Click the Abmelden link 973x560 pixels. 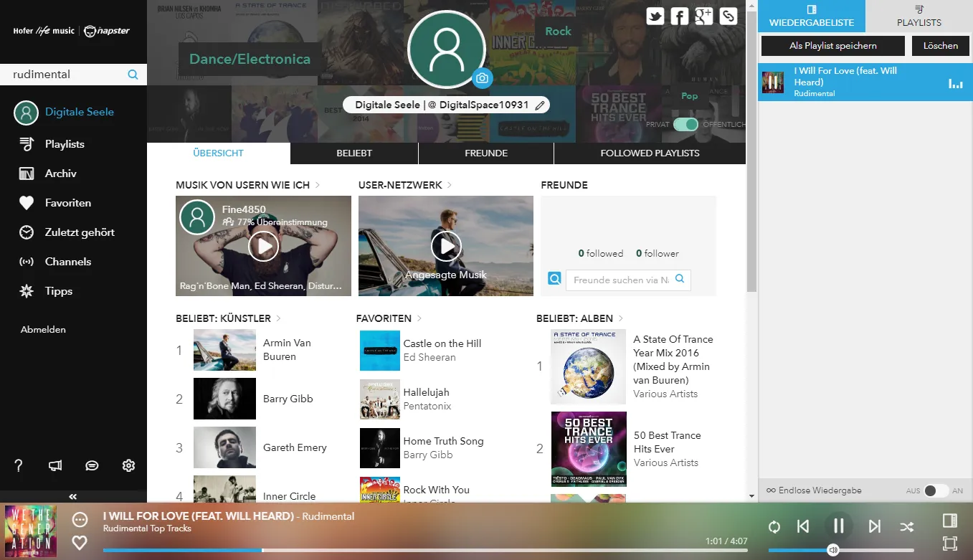43,330
